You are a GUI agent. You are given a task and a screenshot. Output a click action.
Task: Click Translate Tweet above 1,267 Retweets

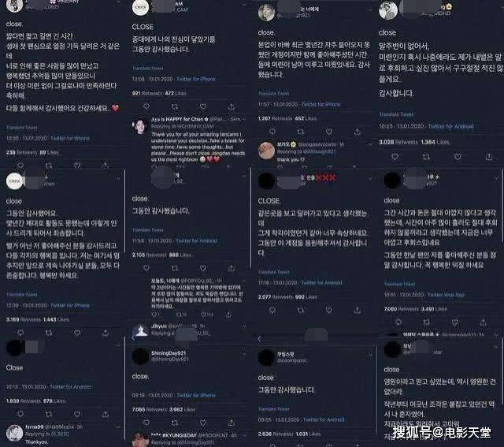pyautogui.click(x=273, y=93)
